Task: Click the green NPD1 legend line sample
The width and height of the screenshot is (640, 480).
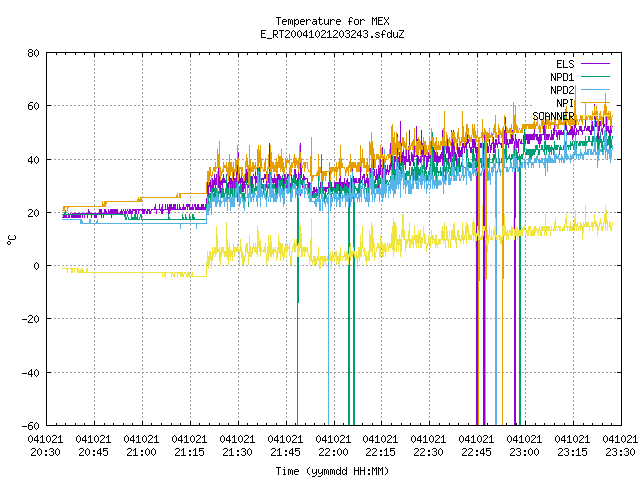Action: click(595, 76)
